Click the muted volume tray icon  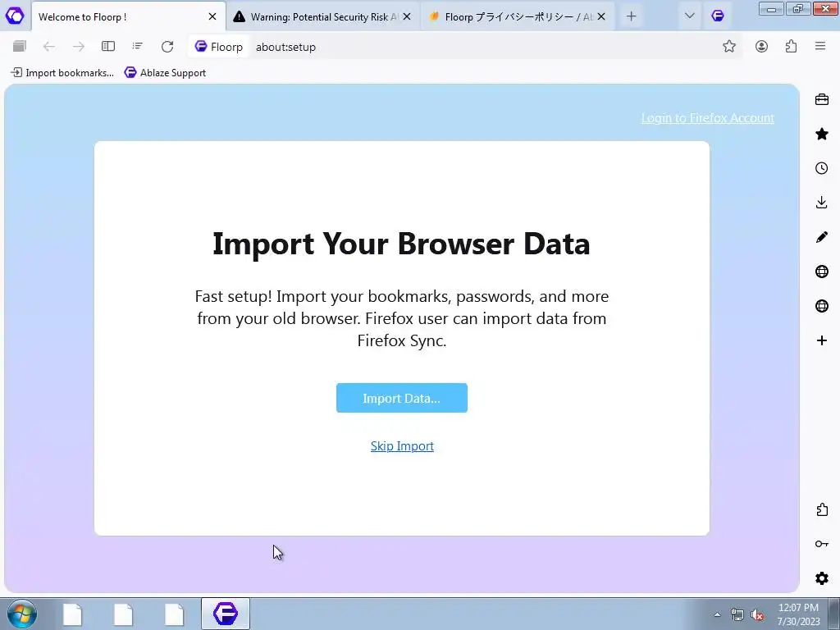(x=757, y=615)
